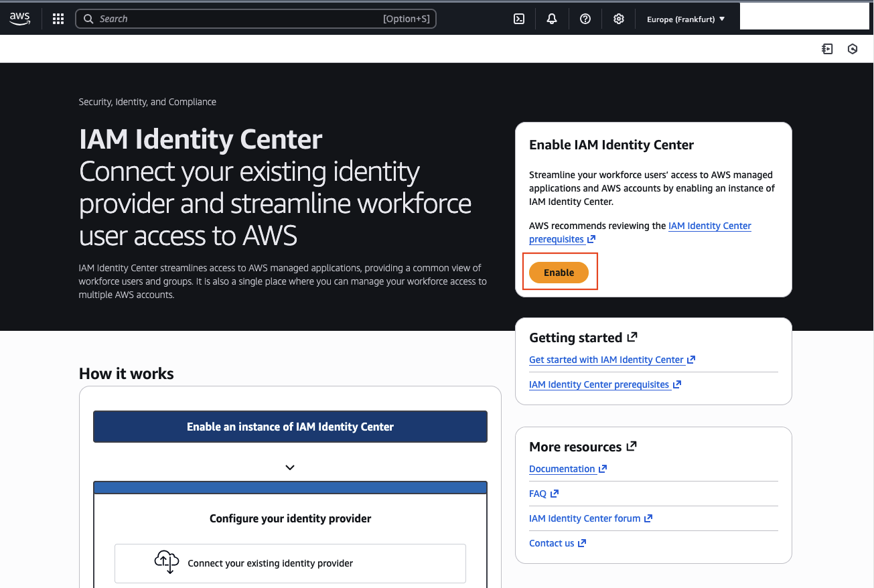Screen dimensions: 874x588
Task: Click the AWS logo to go home
Action: pos(19,19)
